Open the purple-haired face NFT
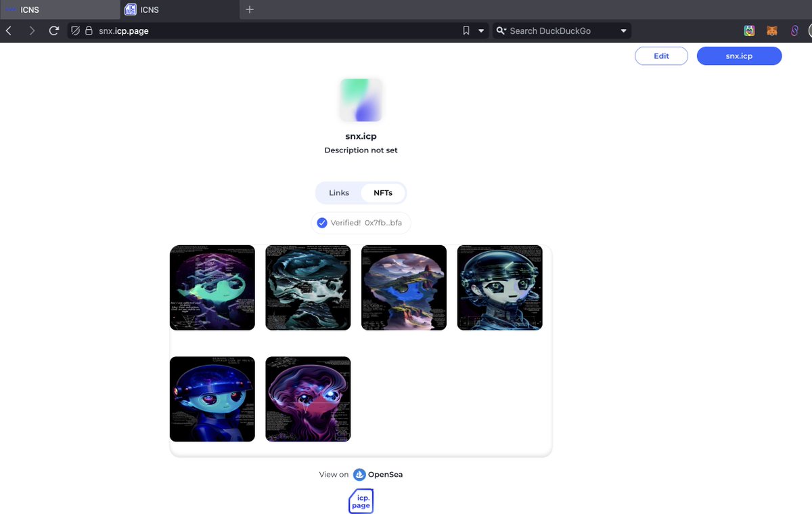Viewport: 812px width, 514px height. 308,400
